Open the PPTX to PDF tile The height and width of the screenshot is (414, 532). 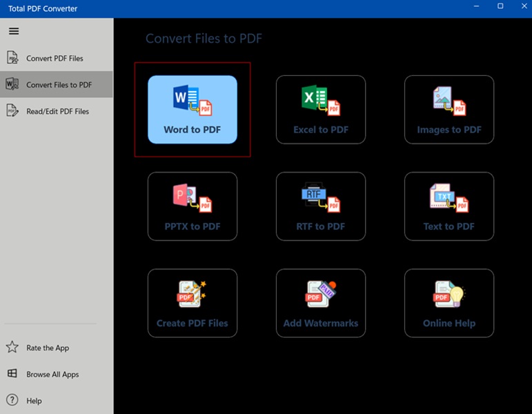[x=193, y=206]
